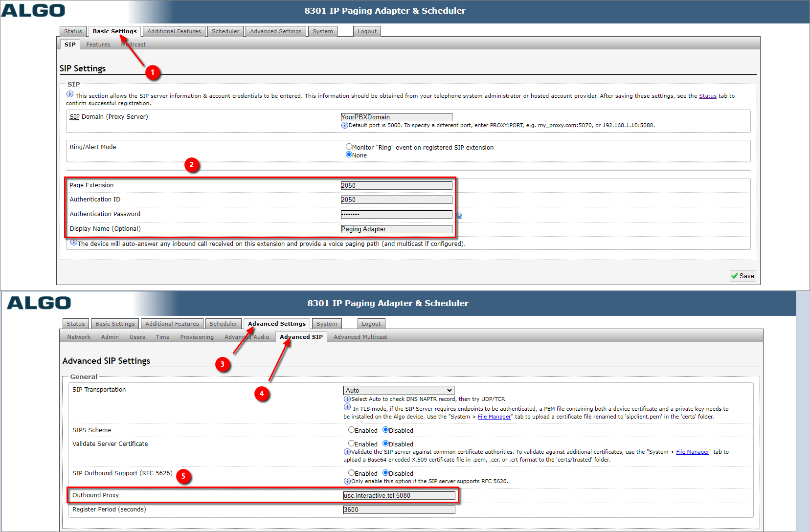Select Monitor "Ring" event radio option

point(349,146)
